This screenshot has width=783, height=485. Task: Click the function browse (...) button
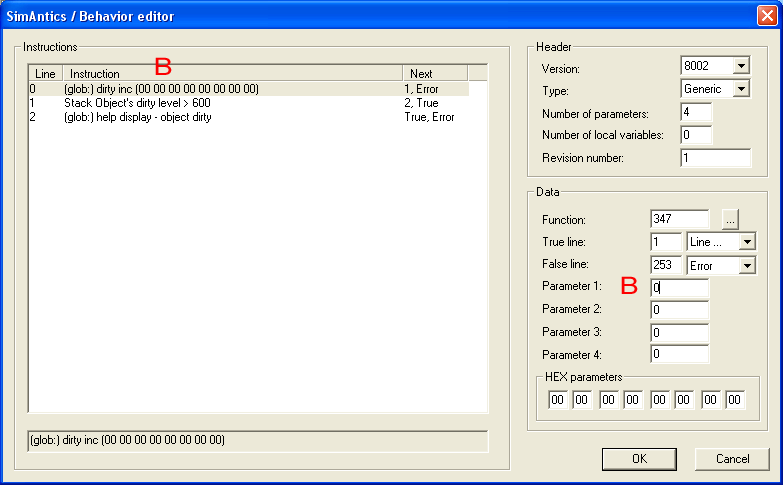730,219
